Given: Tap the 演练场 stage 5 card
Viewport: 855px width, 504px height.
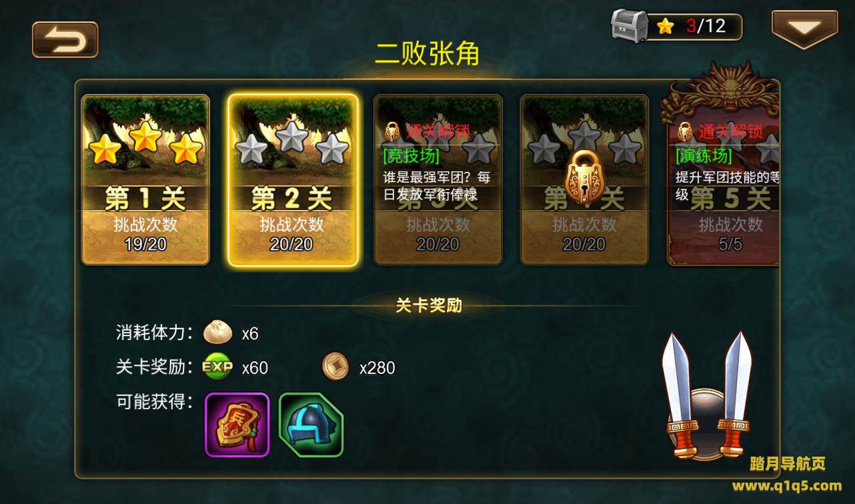Looking at the screenshot, I should (724, 180).
